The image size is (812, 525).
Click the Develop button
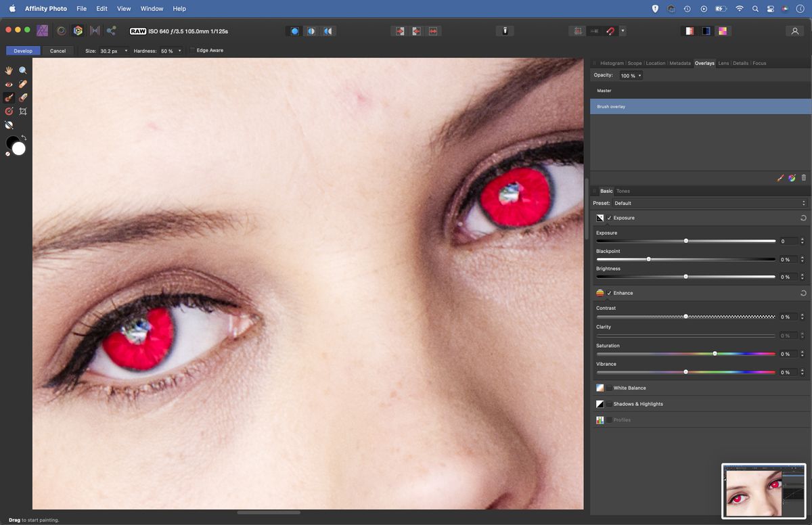coord(22,50)
